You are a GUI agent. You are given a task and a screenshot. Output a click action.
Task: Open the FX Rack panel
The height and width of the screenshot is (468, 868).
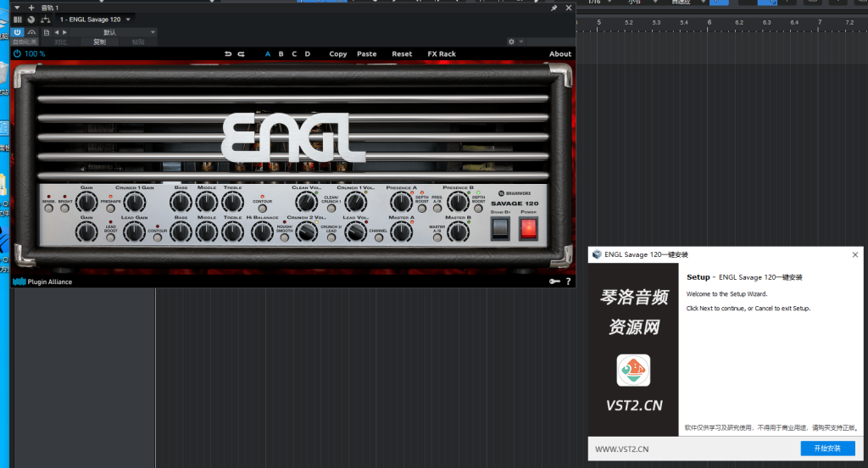[x=441, y=54]
